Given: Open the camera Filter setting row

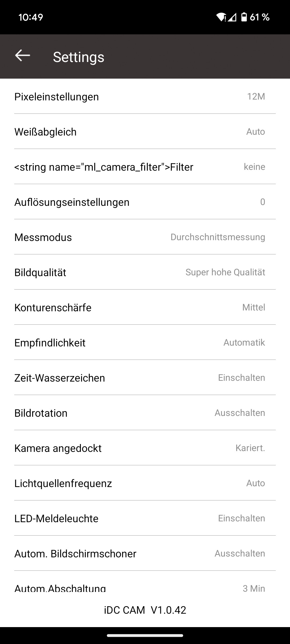Looking at the screenshot, I should point(145,167).
